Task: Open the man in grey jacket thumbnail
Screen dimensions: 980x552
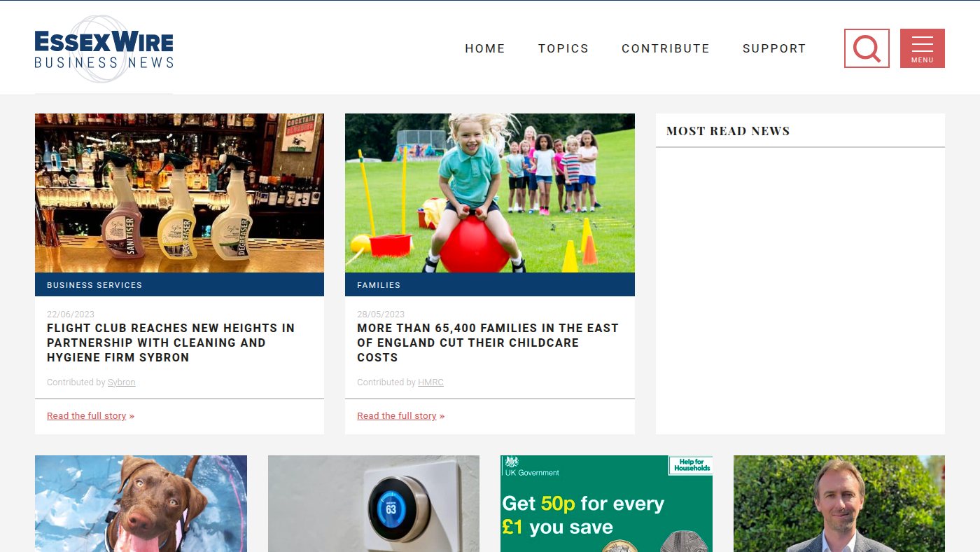Action: click(839, 504)
